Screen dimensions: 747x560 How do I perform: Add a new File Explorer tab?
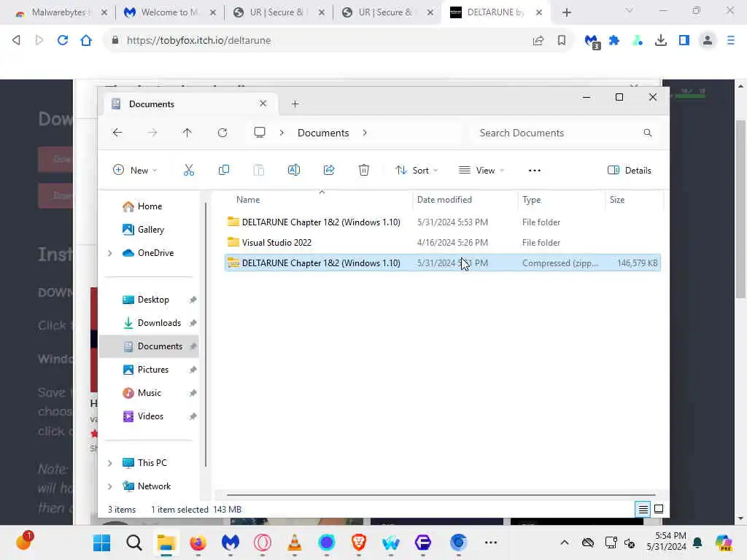pos(295,104)
